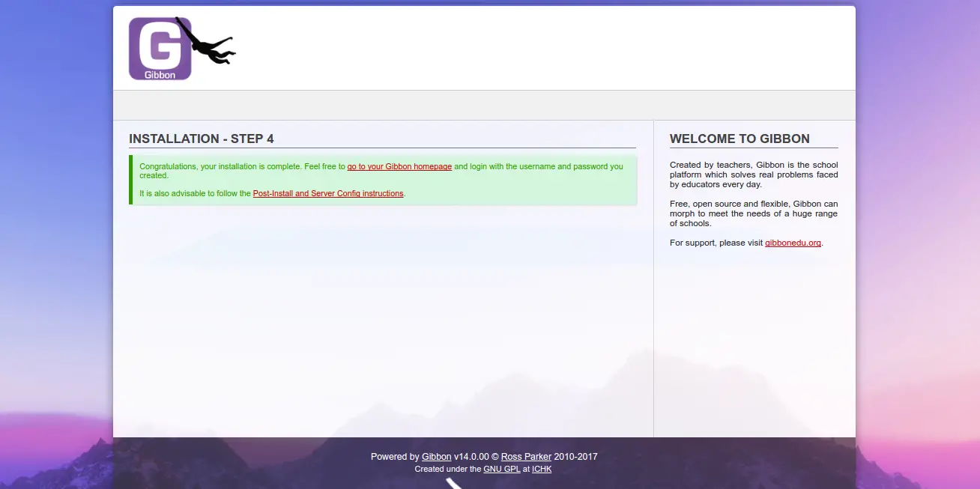The width and height of the screenshot is (980, 489).
Task: Click the ICHK footer link
Action: tap(542, 469)
